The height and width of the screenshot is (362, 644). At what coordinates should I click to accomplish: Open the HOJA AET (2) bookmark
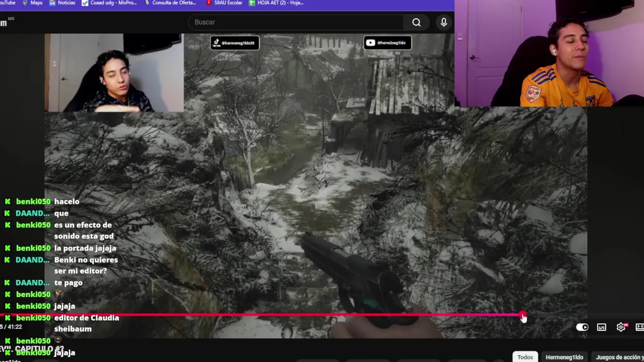[x=276, y=3]
